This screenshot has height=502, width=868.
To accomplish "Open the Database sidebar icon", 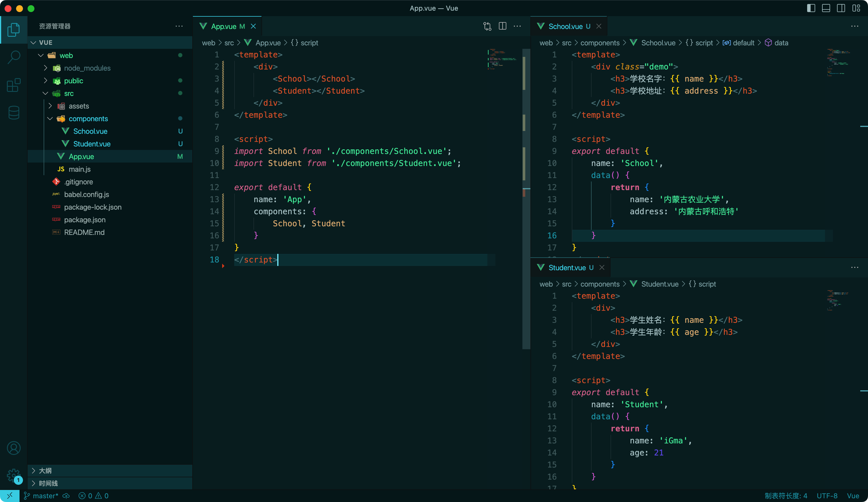I will pos(13,113).
